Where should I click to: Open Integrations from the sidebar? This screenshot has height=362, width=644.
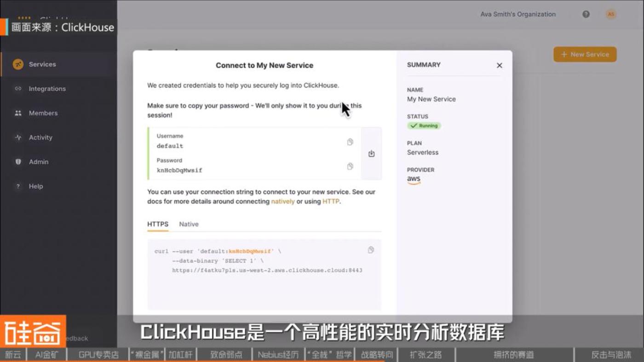pos(47,89)
